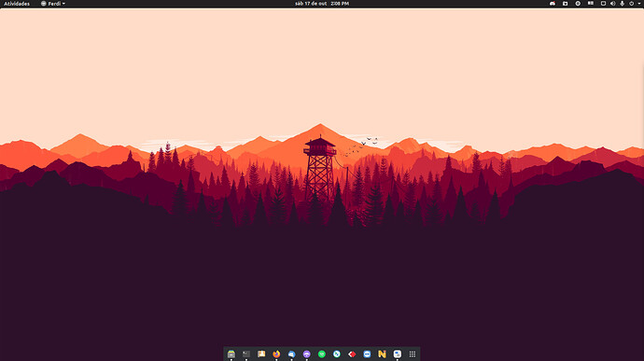Open the purple circular app dock icon

[307, 354]
